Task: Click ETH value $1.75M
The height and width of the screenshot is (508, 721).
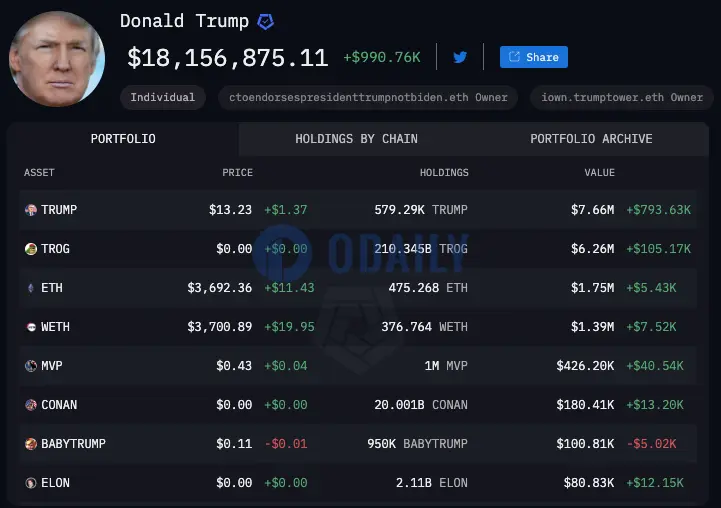Action: [x=592, y=288]
